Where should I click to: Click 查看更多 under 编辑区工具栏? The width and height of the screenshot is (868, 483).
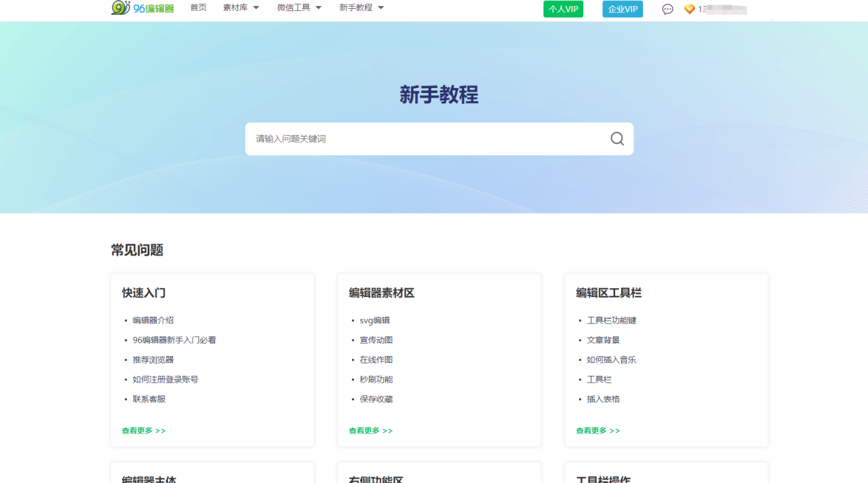tap(598, 431)
